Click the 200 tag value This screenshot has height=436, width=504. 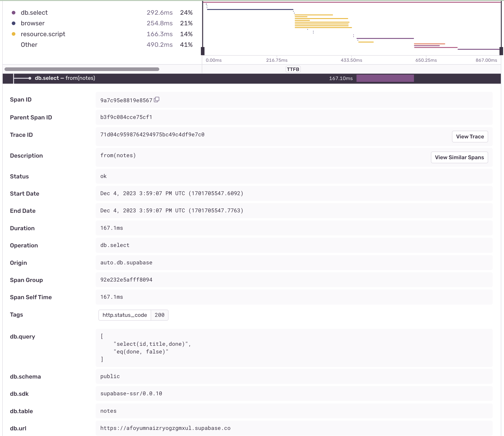[159, 315]
